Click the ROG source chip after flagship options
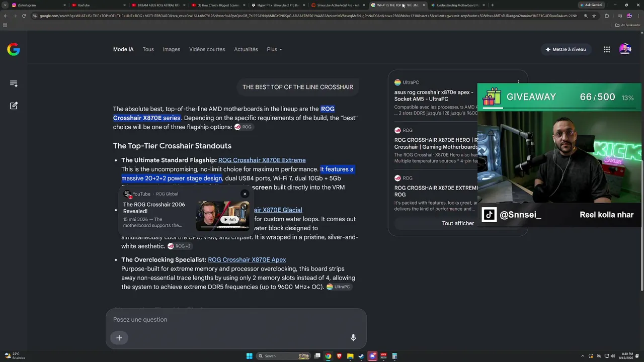Viewport: 644px width, 362px height. coord(244,127)
